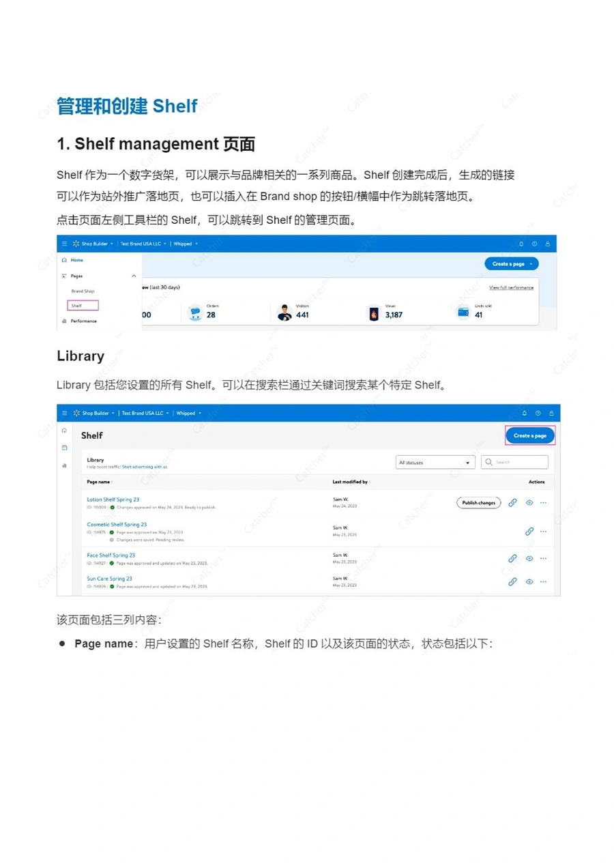Open Sun Care Spring 23 page

click(x=110, y=579)
